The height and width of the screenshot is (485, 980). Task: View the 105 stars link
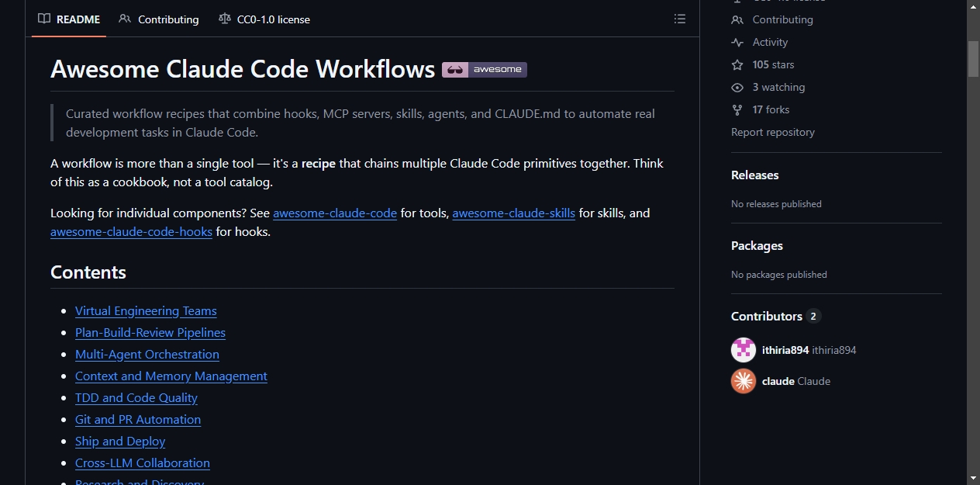773,64
